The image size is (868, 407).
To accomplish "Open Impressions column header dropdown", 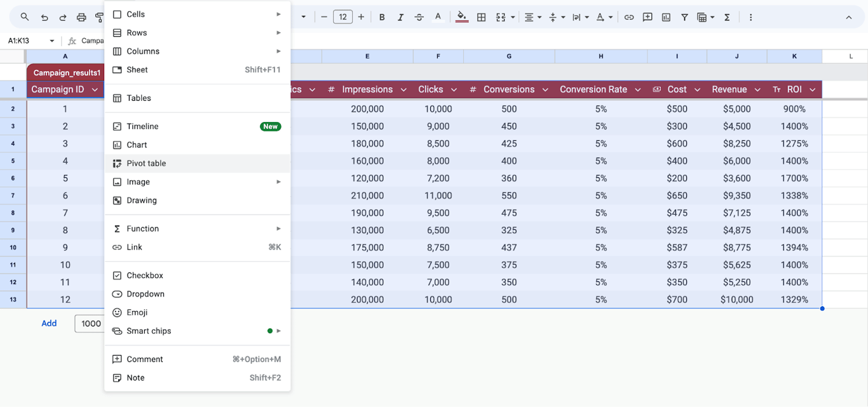I will point(404,90).
